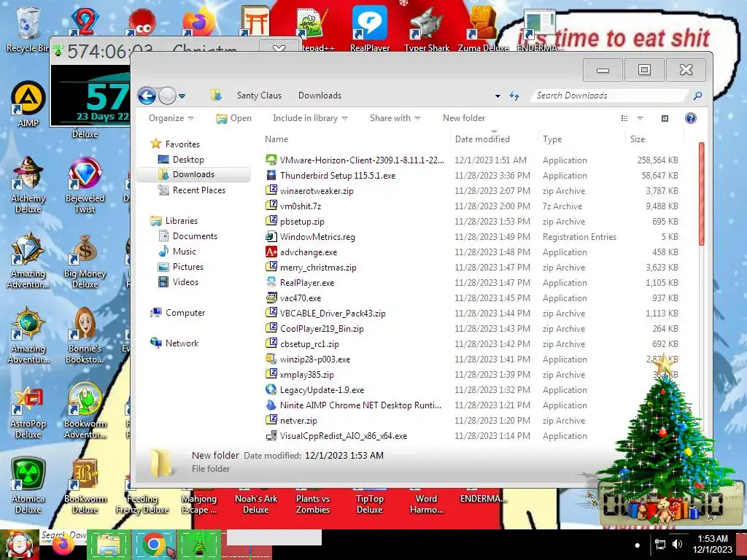Screen dimensions: 747x560
Task: Click the Open toolbar button
Action: coord(233,118)
